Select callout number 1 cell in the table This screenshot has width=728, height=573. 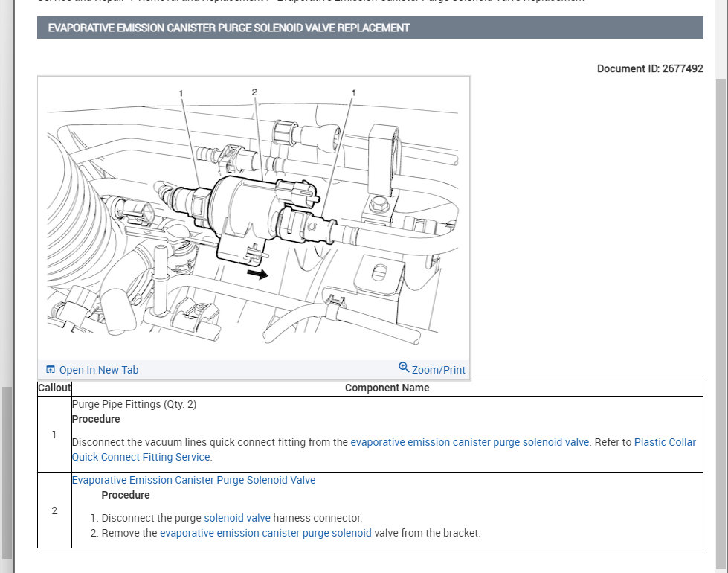coord(54,435)
